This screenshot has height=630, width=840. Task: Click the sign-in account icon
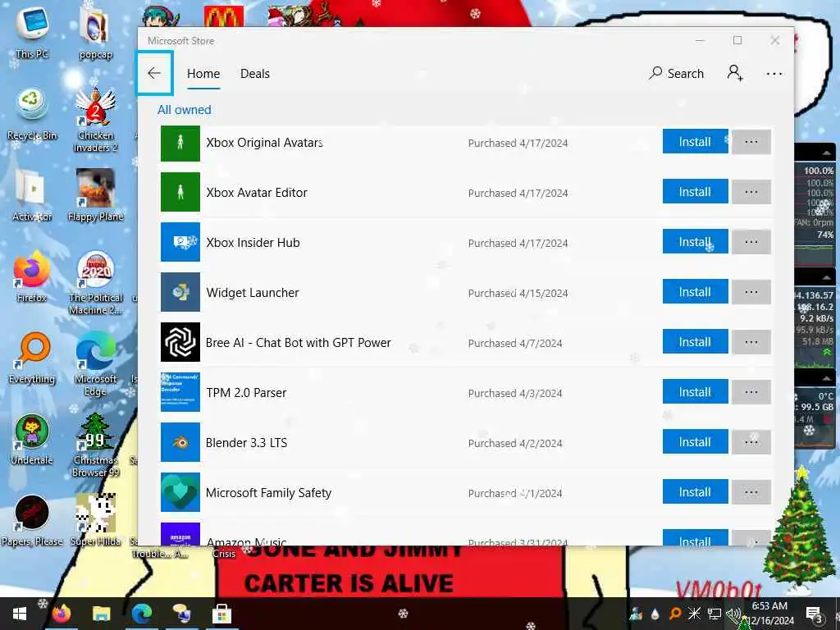coord(735,73)
